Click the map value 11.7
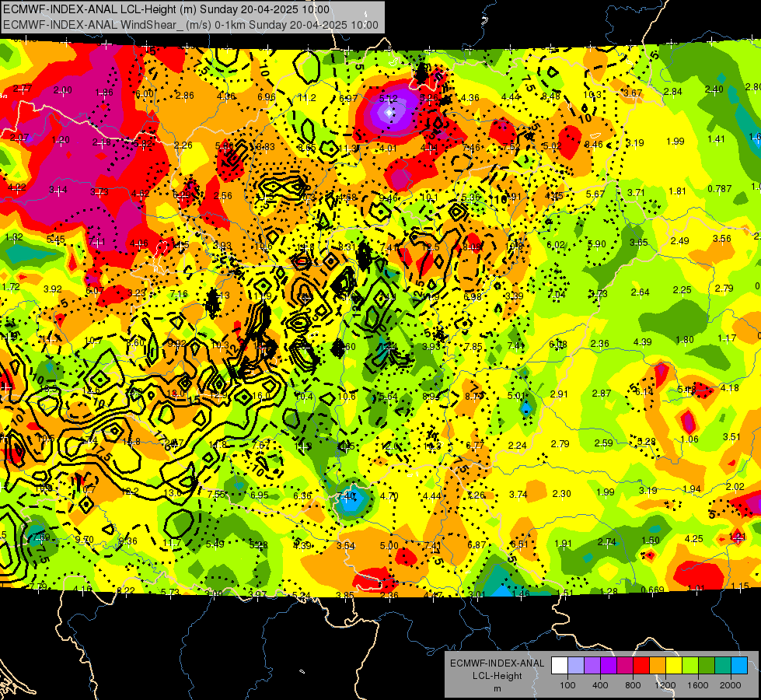This screenshot has height=700, width=761. click(x=172, y=543)
